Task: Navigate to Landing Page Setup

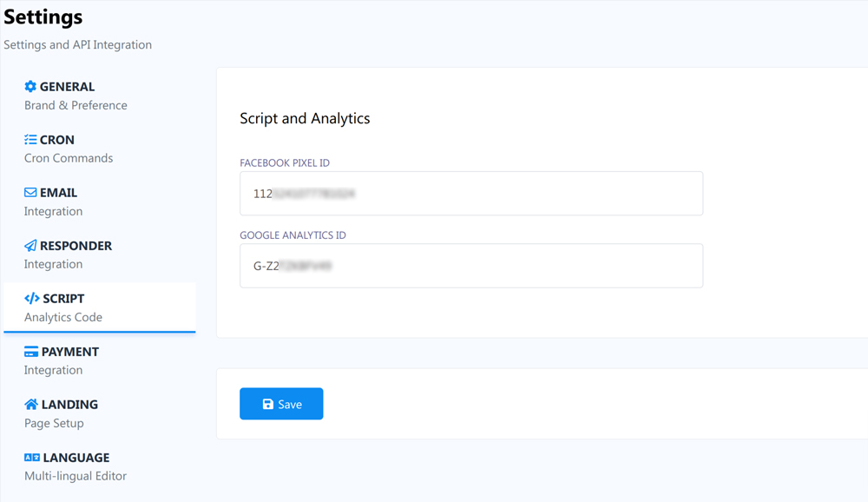Action: [61, 413]
